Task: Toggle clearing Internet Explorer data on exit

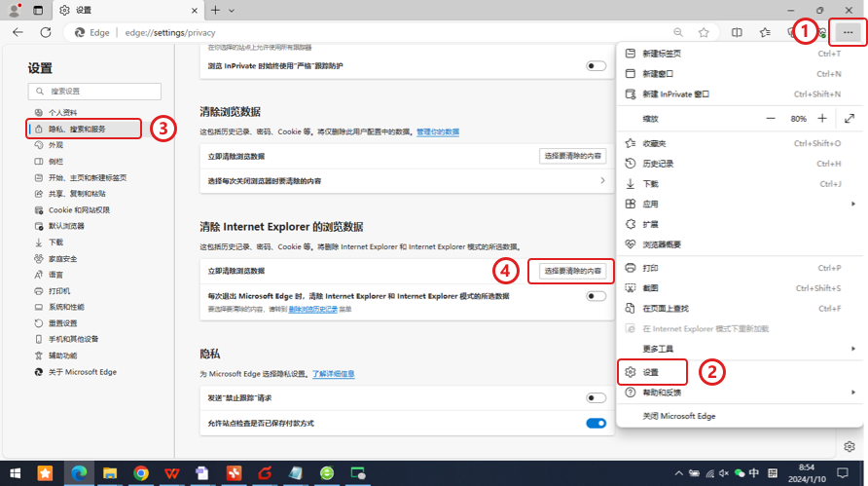Action: (x=597, y=296)
